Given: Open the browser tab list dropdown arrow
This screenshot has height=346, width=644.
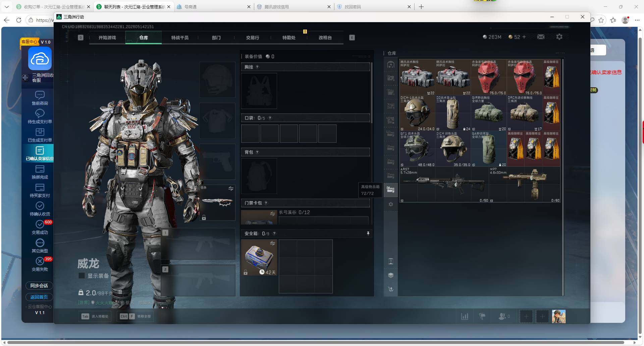Looking at the screenshot, I should [x=7, y=7].
